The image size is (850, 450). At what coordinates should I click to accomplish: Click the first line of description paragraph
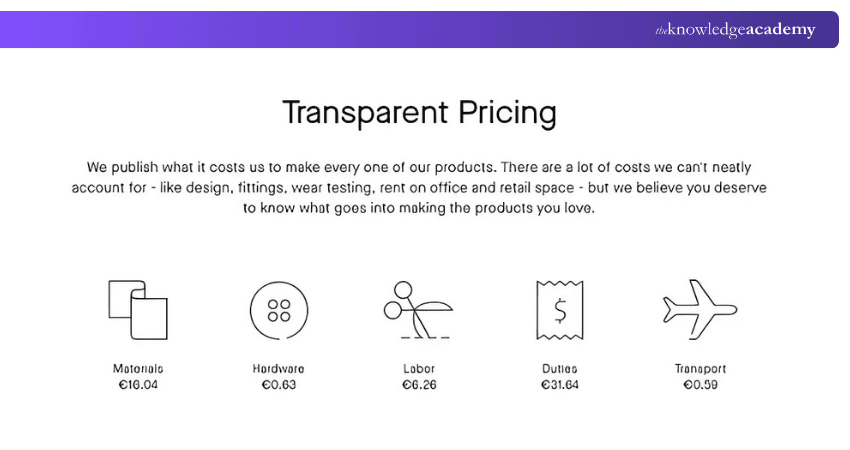pos(419,167)
